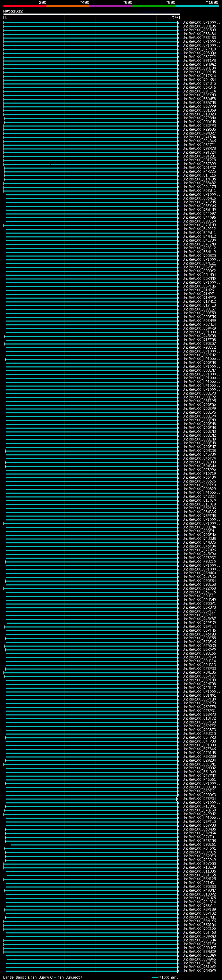
Task: Select label UniRef100_B4NHL2
Action: [x=199, y=237]
